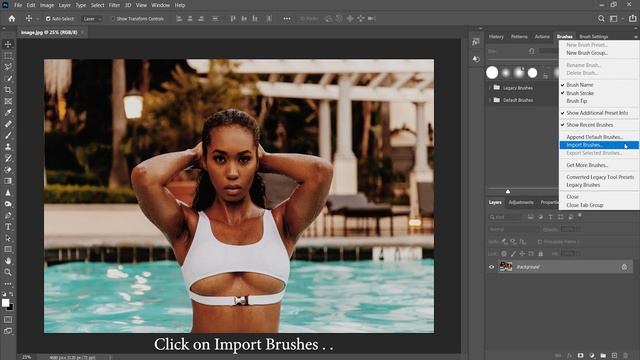Select the Horizontal Type tool
This screenshot has height=360, width=640.
(x=8, y=227)
